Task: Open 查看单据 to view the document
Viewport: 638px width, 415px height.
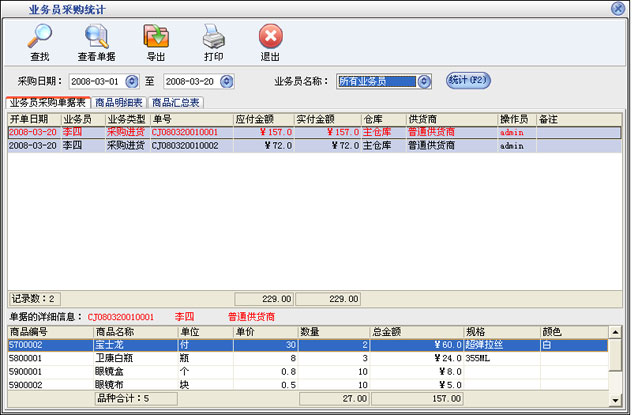Action: pyautogui.click(x=95, y=40)
